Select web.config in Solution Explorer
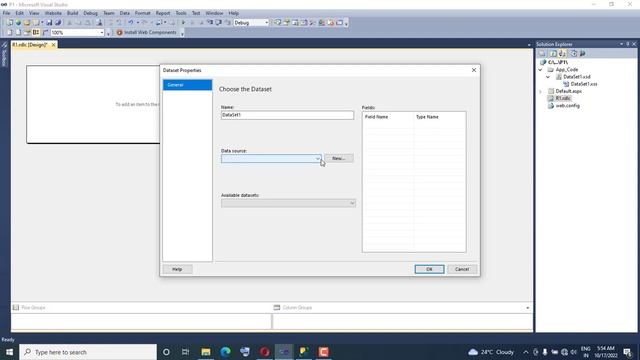Viewport: 640px width, 360px height. tap(567, 106)
